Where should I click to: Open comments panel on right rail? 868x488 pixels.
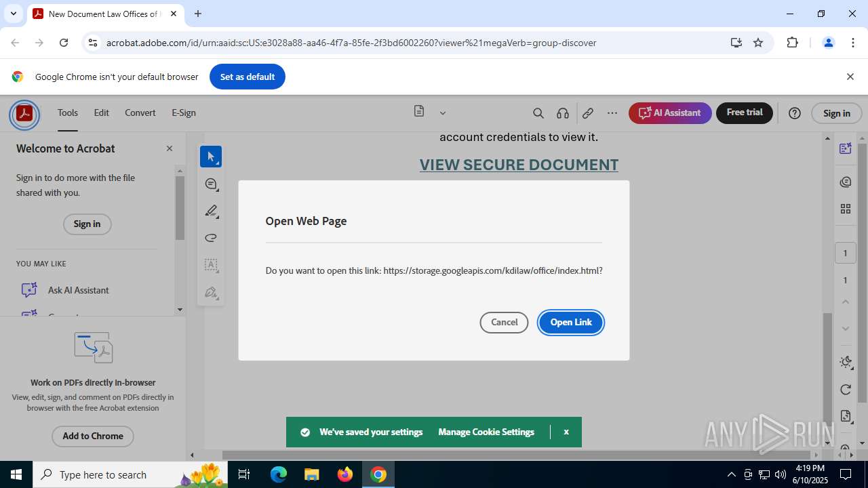coord(845,182)
